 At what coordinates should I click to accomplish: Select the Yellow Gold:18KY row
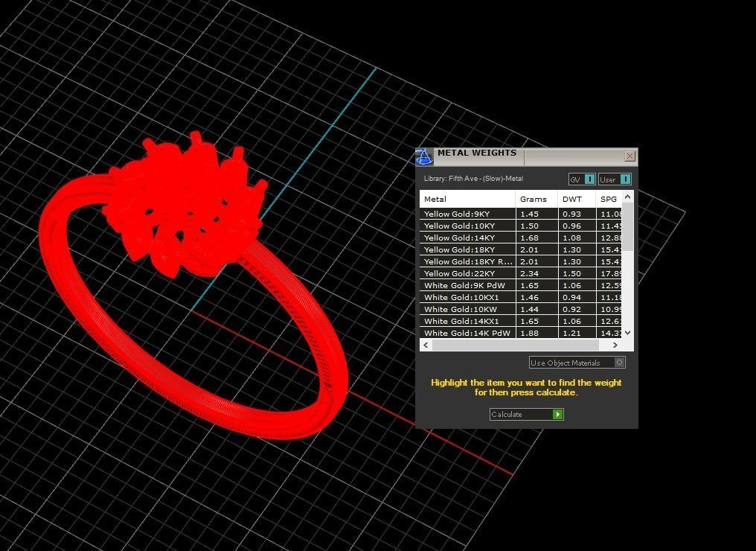521,249
